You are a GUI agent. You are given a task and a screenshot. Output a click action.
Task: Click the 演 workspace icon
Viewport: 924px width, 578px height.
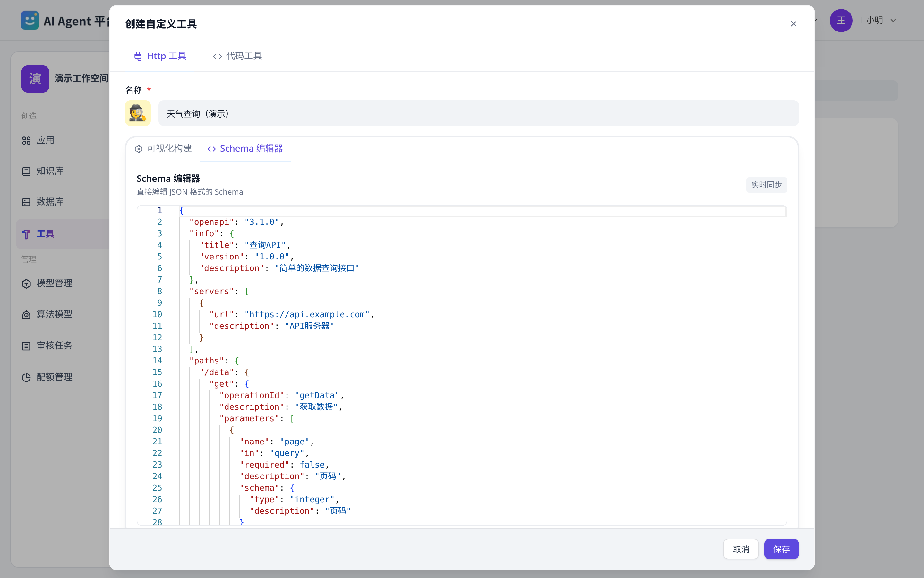pyautogui.click(x=35, y=79)
